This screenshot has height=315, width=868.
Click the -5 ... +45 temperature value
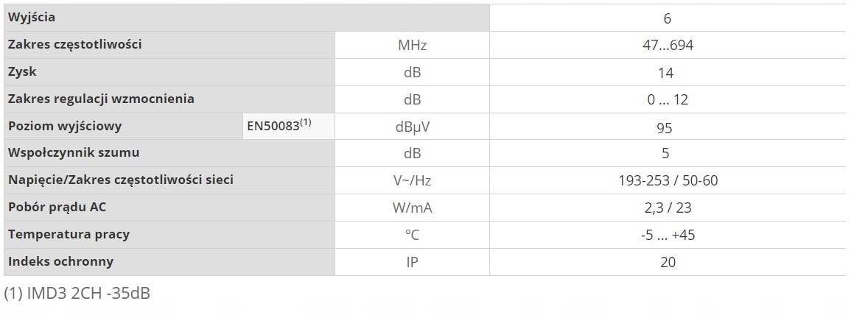(x=668, y=236)
